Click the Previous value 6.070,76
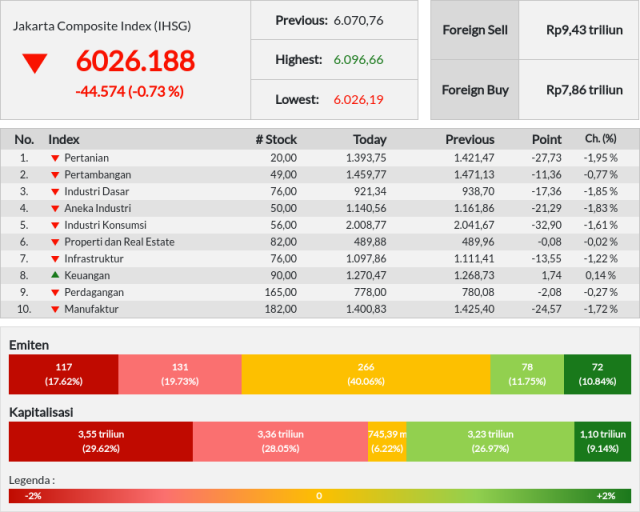Image resolution: width=640 pixels, height=512 pixels. coord(358,20)
